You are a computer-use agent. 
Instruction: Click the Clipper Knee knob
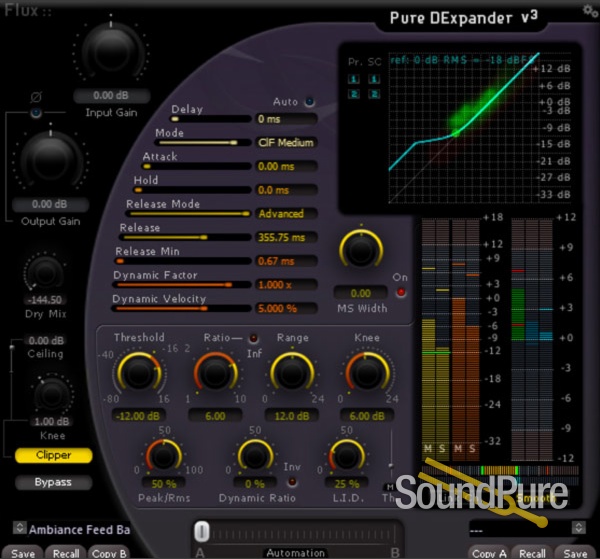coord(51,395)
